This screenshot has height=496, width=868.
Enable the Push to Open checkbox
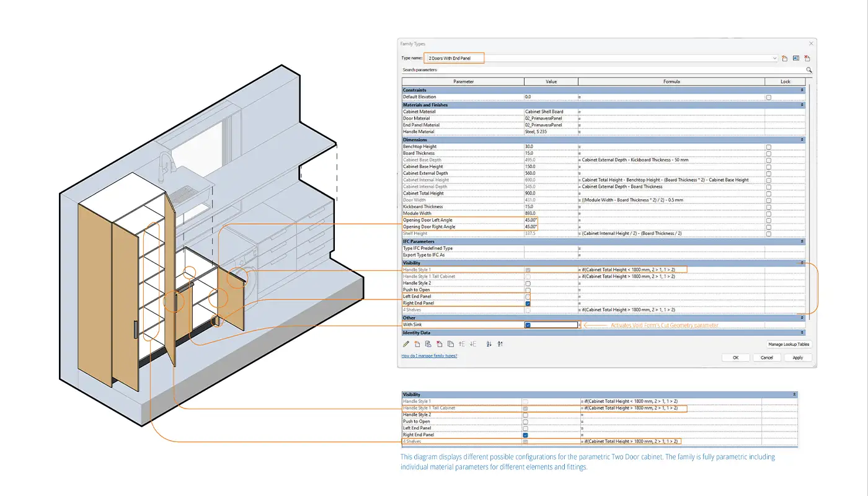528,290
